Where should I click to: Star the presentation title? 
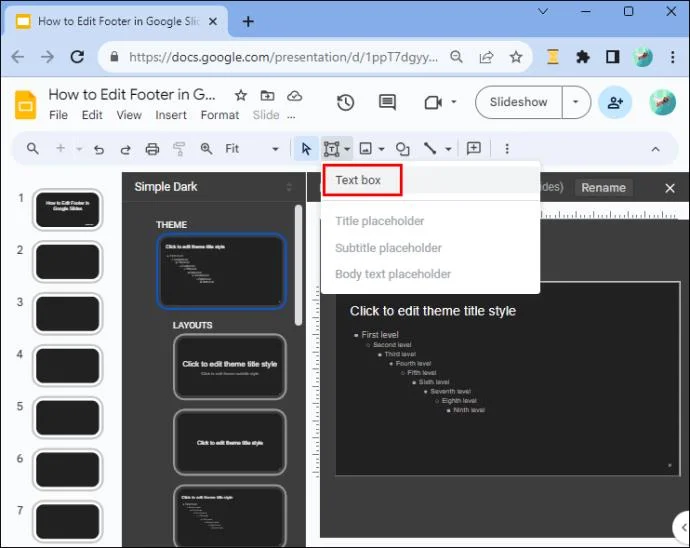click(241, 95)
